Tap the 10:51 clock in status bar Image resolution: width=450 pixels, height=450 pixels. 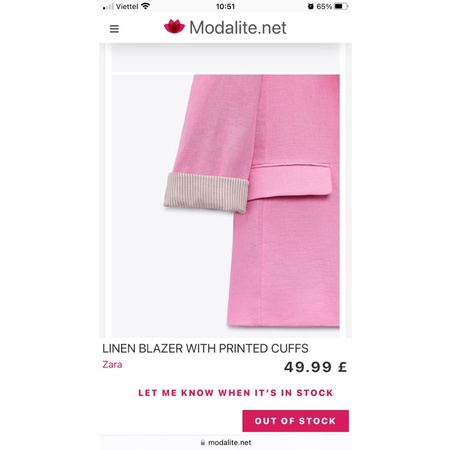tap(225, 6)
